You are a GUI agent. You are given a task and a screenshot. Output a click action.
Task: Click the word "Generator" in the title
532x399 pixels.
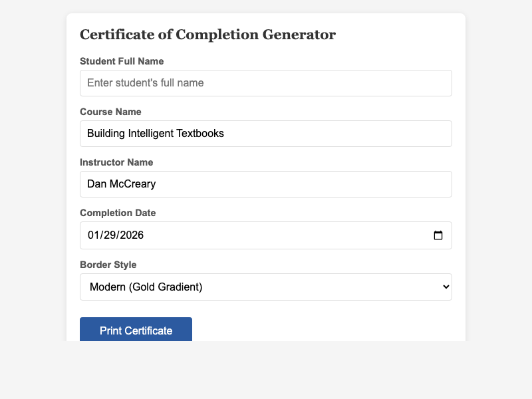[303, 35]
